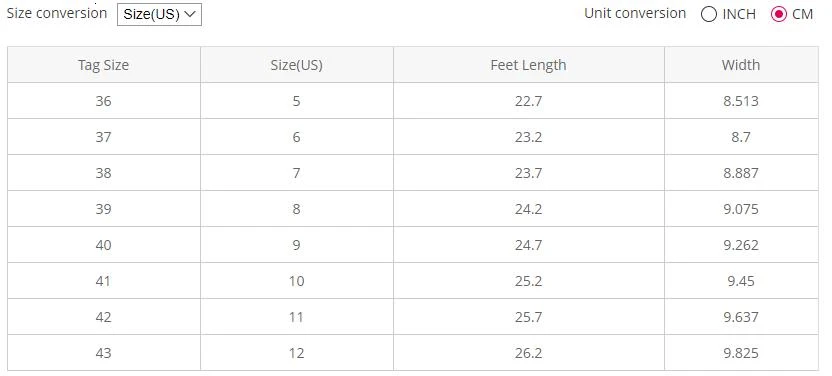Select the INCH unit radio button
This screenshot has height=376, width=832.
pos(709,14)
